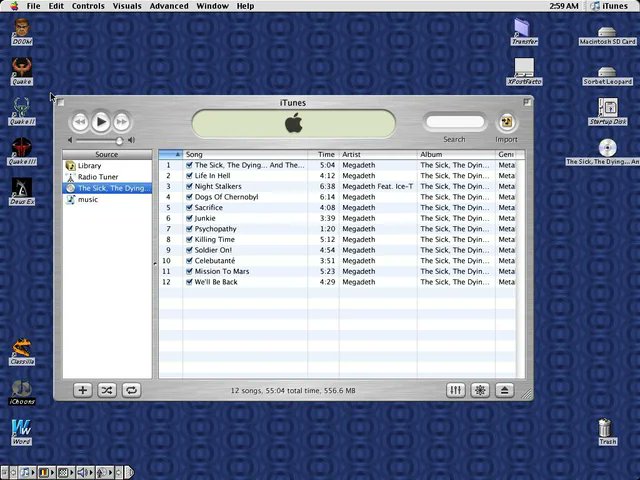Uncheck the Psychopathy checkbox
The image size is (640, 480).
(189, 229)
